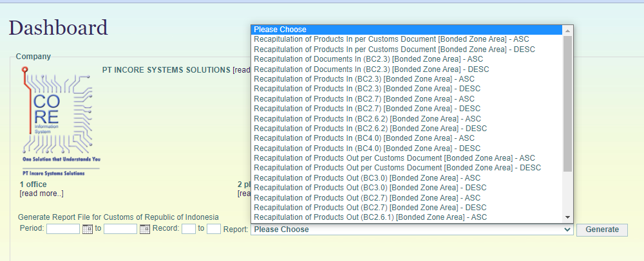
Task: Select Products In (BC4.0) - ASC
Action: (x=407, y=138)
